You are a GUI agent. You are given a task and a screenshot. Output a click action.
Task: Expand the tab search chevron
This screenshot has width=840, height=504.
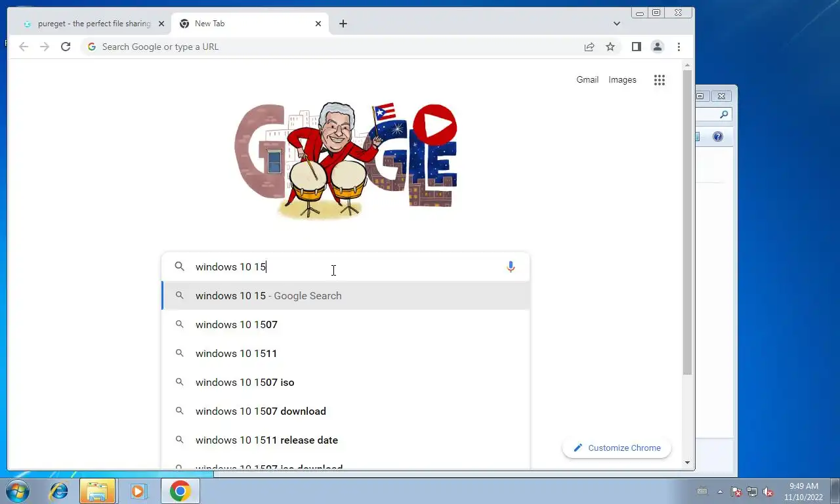616,24
